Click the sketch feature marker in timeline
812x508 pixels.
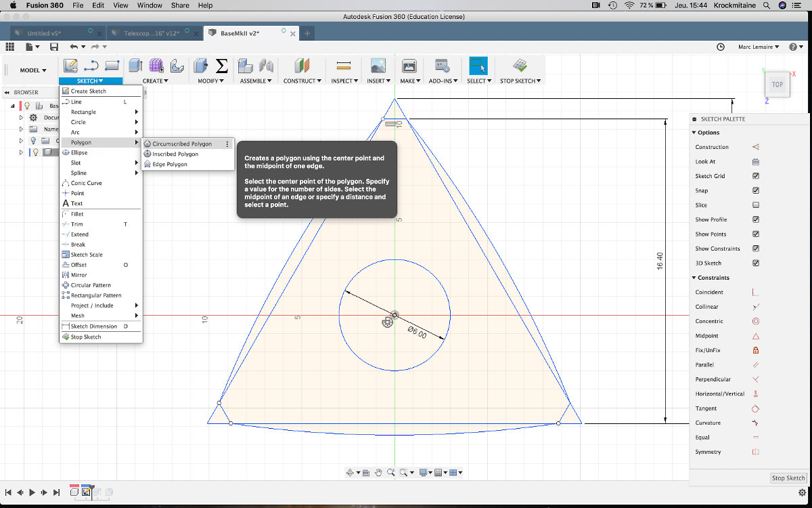pyautogui.click(x=86, y=492)
